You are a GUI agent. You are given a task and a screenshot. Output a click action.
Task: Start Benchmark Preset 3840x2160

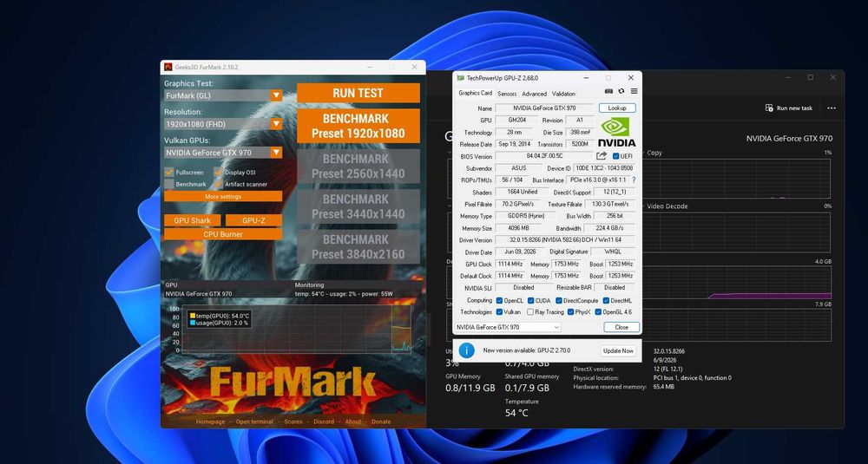(x=358, y=246)
